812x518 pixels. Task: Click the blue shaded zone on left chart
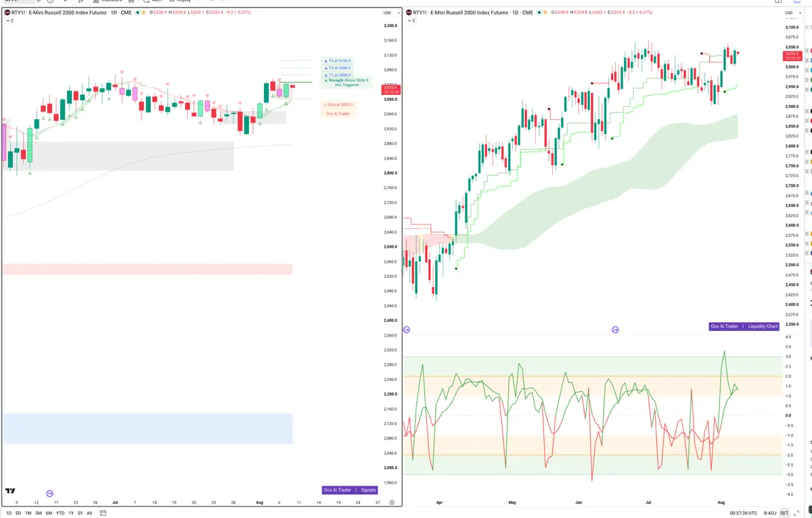click(148, 429)
